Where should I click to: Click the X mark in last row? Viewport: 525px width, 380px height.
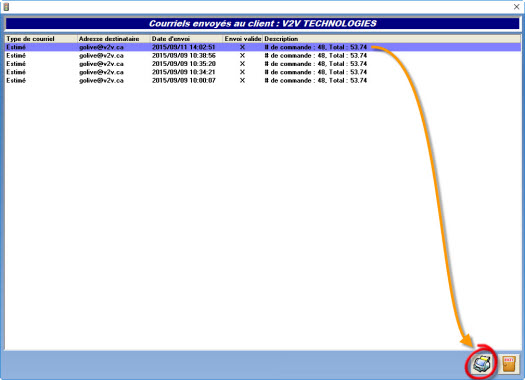click(x=242, y=81)
